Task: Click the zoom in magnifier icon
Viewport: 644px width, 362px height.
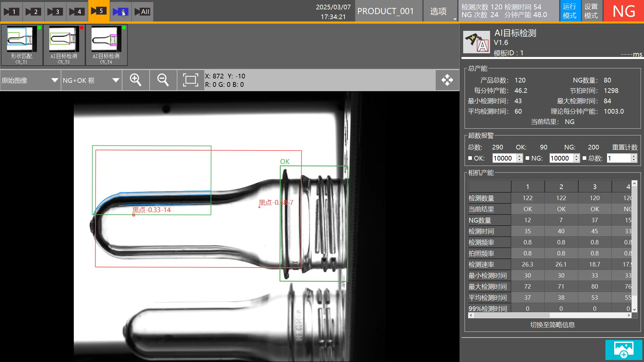Action: (136, 80)
